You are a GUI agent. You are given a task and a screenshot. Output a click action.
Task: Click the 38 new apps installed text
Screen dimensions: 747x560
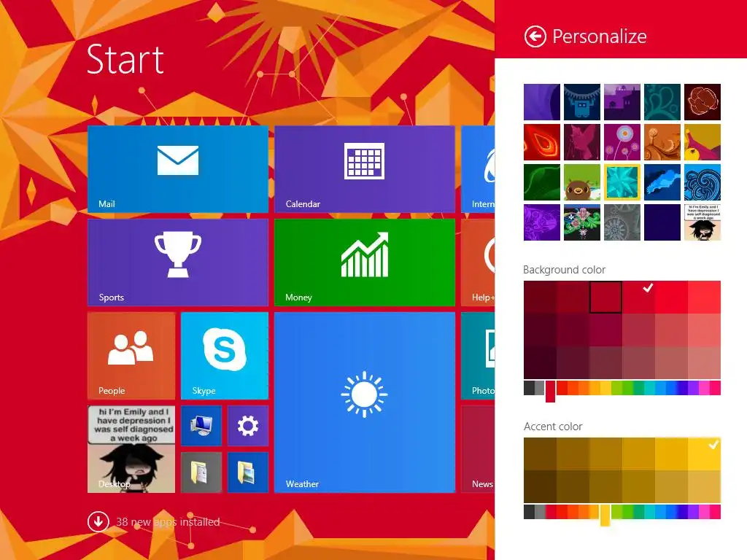(168, 522)
